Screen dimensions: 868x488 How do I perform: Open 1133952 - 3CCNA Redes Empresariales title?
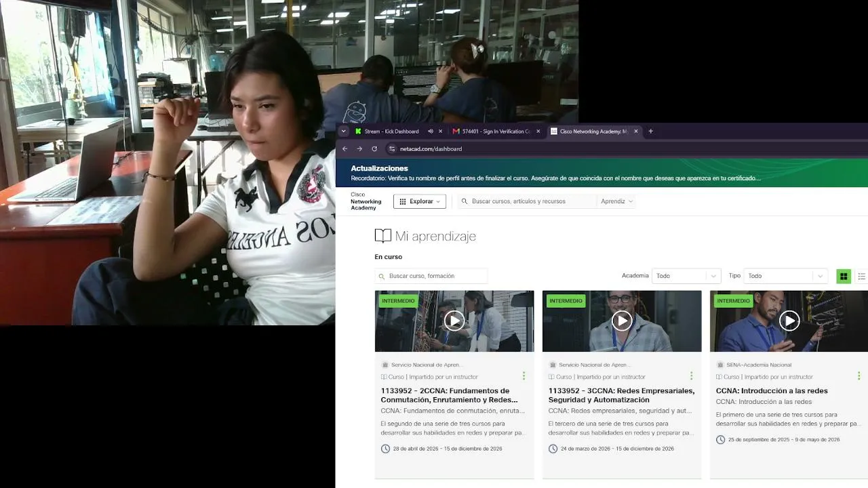pos(621,395)
